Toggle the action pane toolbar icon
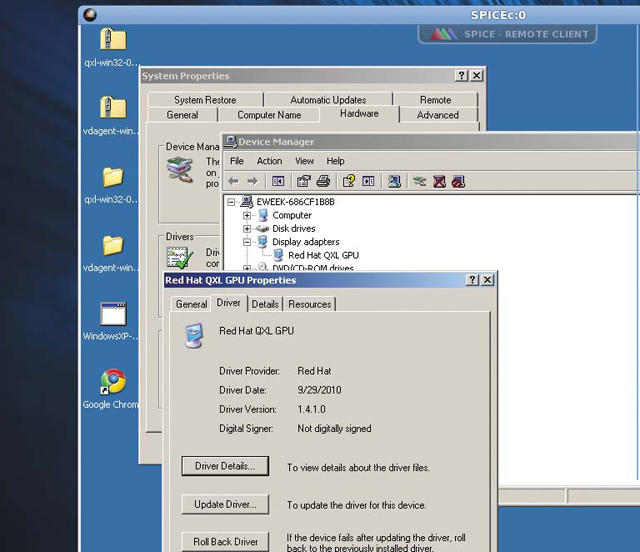The image size is (640, 552). pyautogui.click(x=368, y=181)
